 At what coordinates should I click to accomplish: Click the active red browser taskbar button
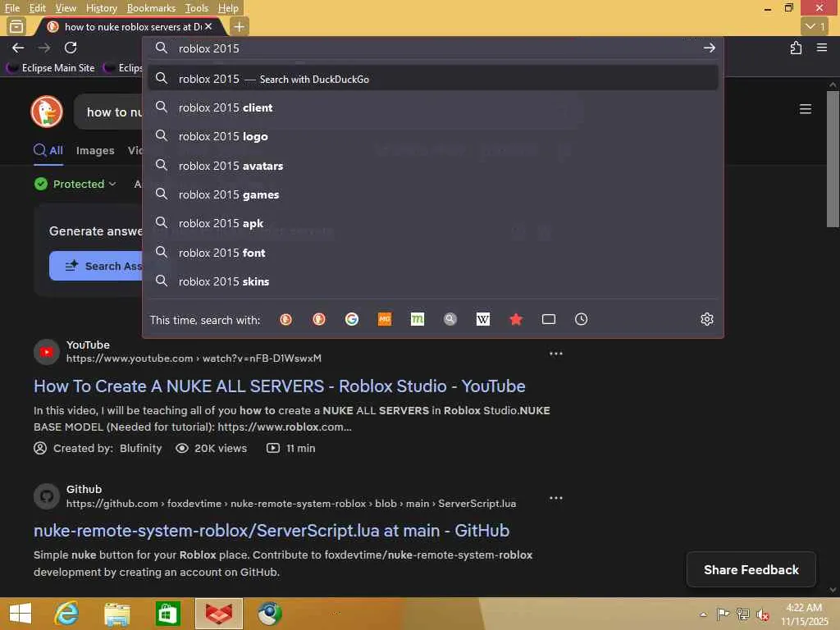point(219,614)
